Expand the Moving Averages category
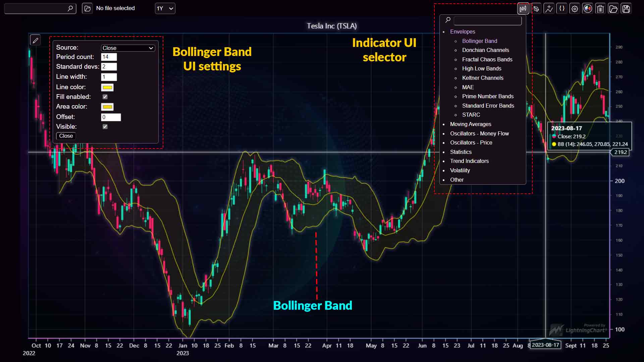Screen dimensions: 644x362 [x=470, y=124]
